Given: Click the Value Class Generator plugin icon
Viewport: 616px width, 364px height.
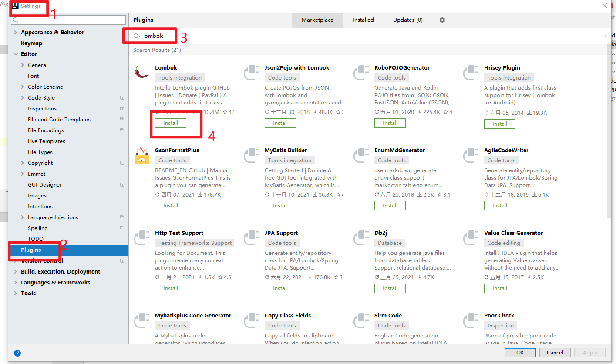Looking at the screenshot, I should [471, 237].
